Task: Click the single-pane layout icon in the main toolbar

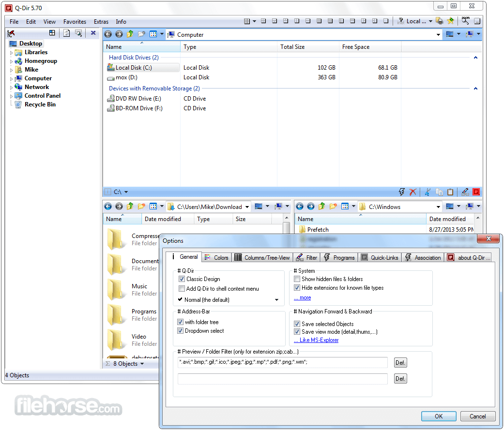Action: [386, 21]
